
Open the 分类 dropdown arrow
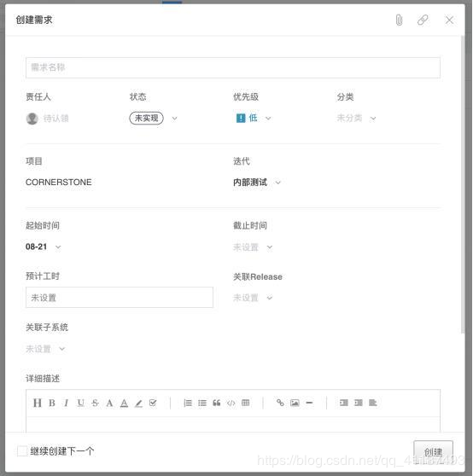[373, 118]
